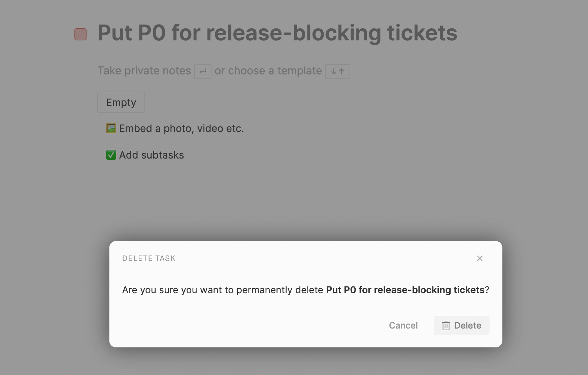Viewport: 588px width, 375px height.
Task: Tick the red checkbox beside the task title
Action: coord(80,34)
